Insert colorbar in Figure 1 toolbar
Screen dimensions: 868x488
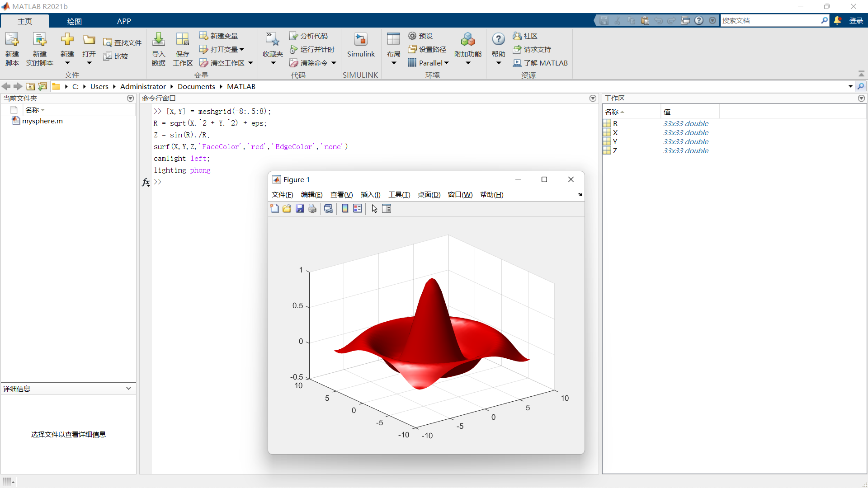345,208
